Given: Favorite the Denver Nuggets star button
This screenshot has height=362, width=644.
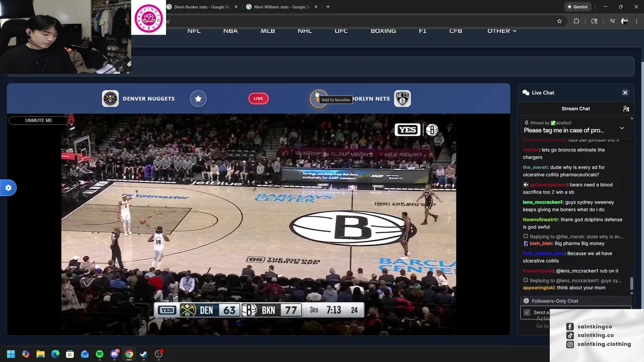Looking at the screenshot, I should [198, 99].
